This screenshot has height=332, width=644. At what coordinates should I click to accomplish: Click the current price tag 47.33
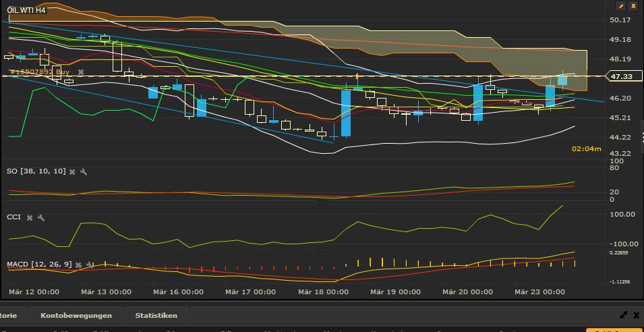[x=624, y=76]
